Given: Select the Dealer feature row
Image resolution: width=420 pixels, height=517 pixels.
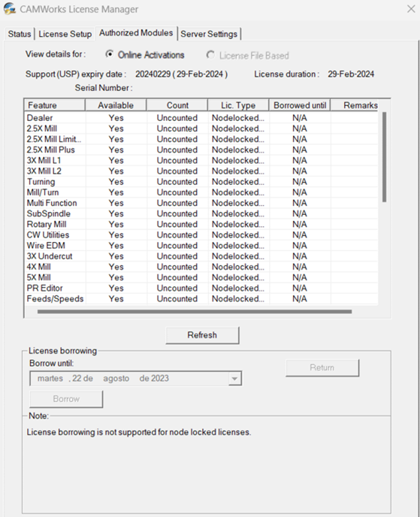Looking at the screenshot, I should (201, 118).
